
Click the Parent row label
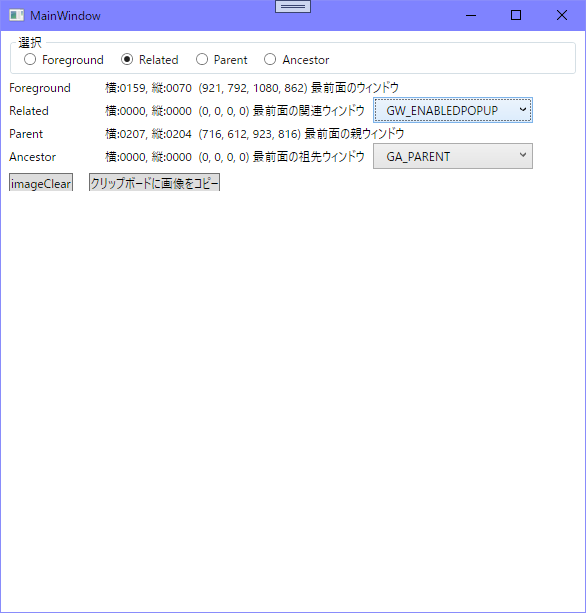(26, 134)
